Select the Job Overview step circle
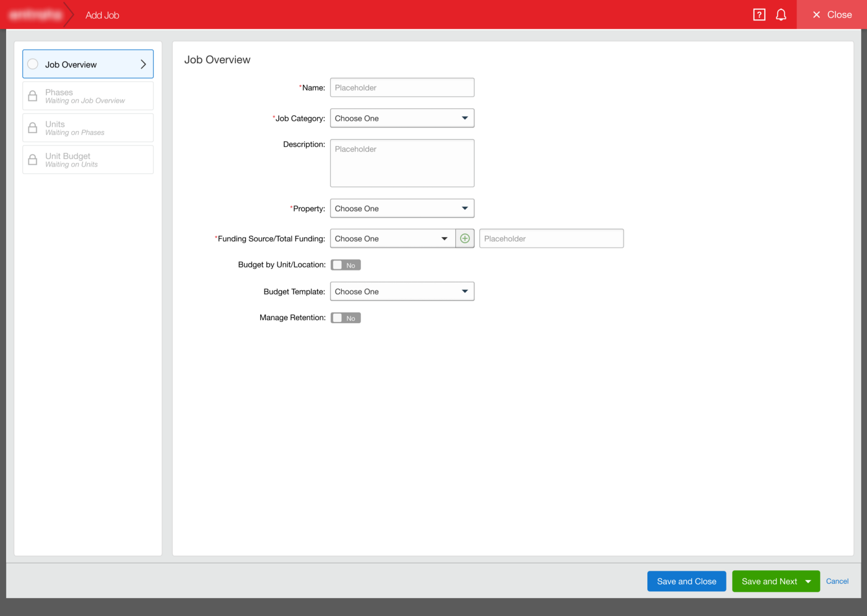Screen dimensions: 867x616 tap(33, 64)
